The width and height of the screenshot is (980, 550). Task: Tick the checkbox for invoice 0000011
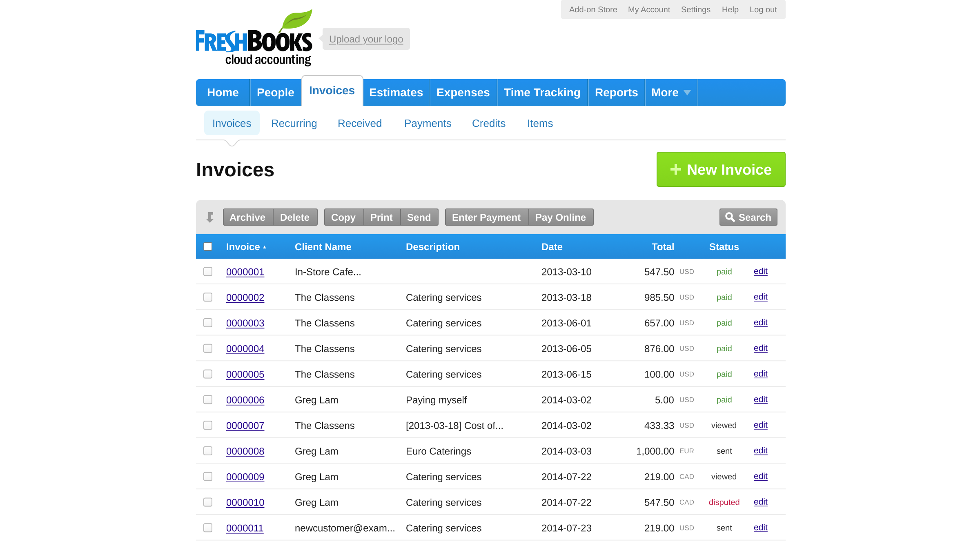click(208, 528)
